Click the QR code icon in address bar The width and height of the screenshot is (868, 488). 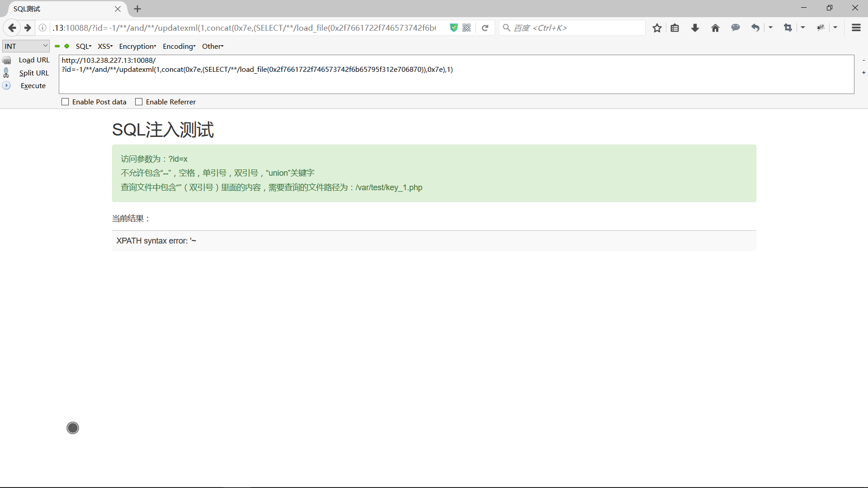click(467, 28)
